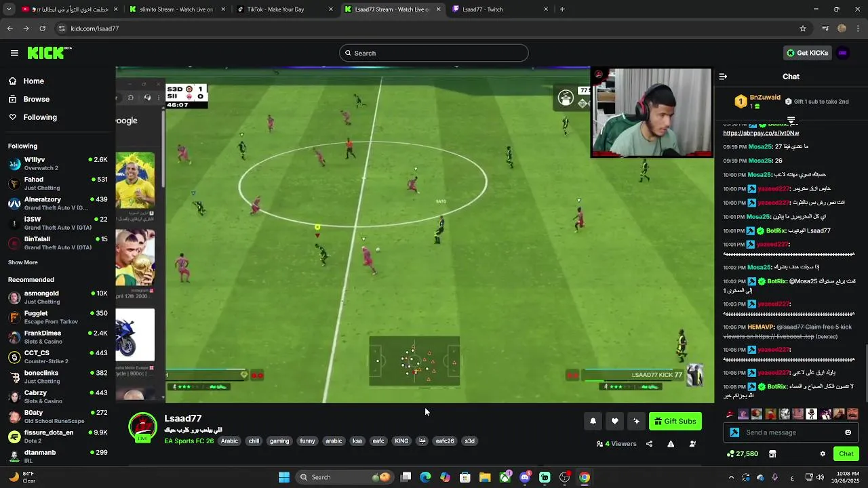Open BinTalall followed channel
The image size is (868, 488).
(58, 243)
